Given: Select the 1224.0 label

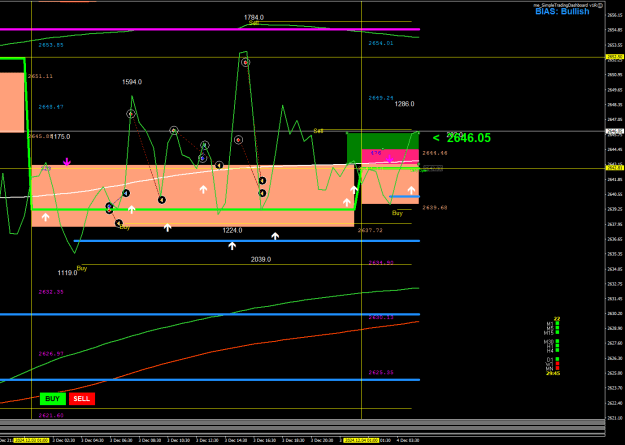Looking at the screenshot, I should pyautogui.click(x=232, y=230).
